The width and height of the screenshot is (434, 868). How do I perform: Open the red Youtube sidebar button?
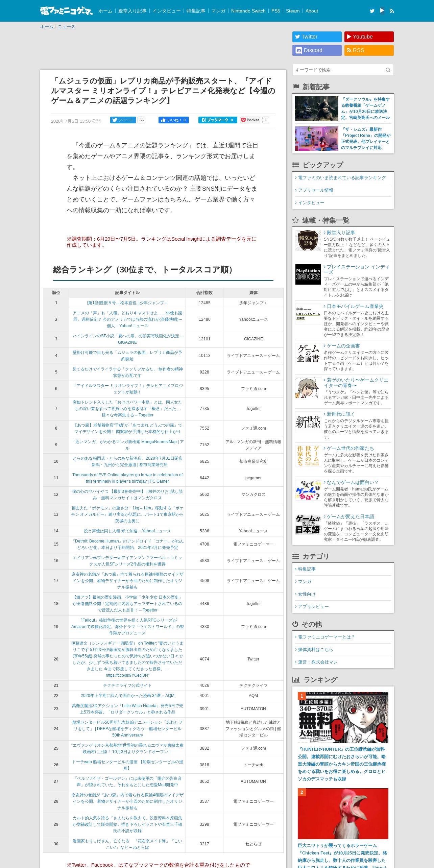[x=369, y=37]
